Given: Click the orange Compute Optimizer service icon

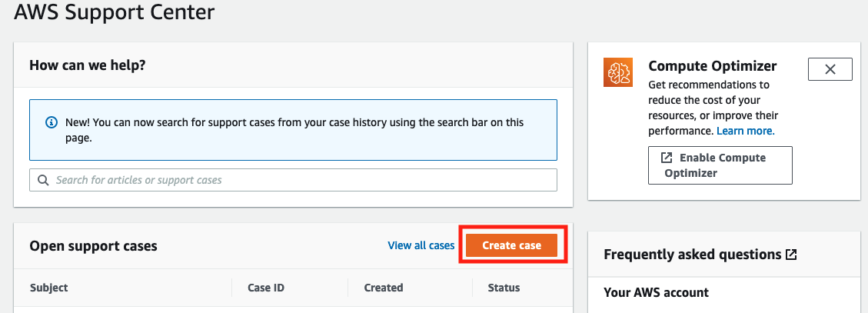Looking at the screenshot, I should (x=618, y=72).
